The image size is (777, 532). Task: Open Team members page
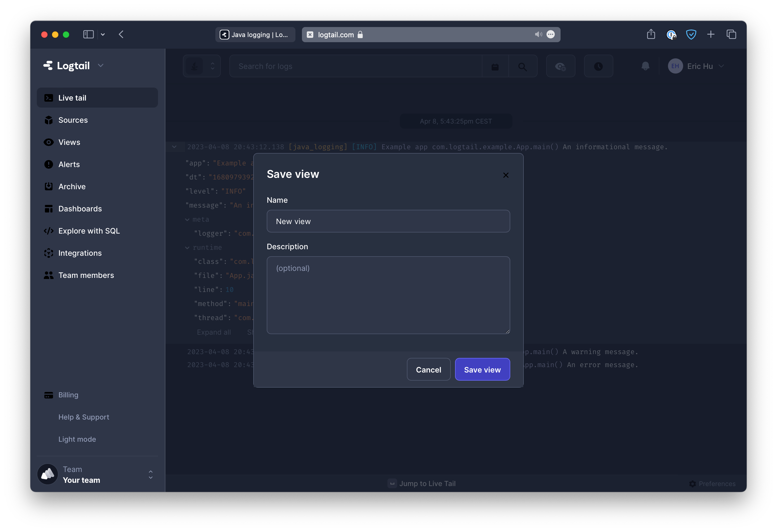pyautogui.click(x=86, y=275)
